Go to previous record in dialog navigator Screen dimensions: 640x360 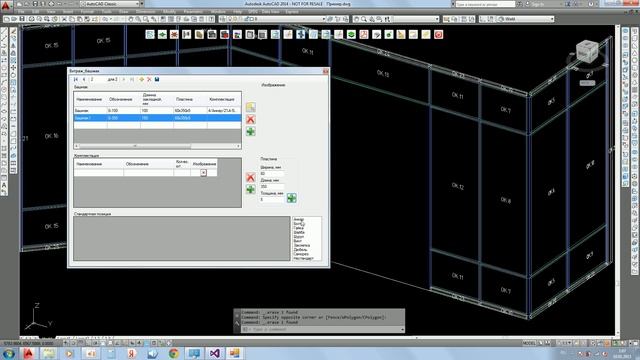click(84, 79)
